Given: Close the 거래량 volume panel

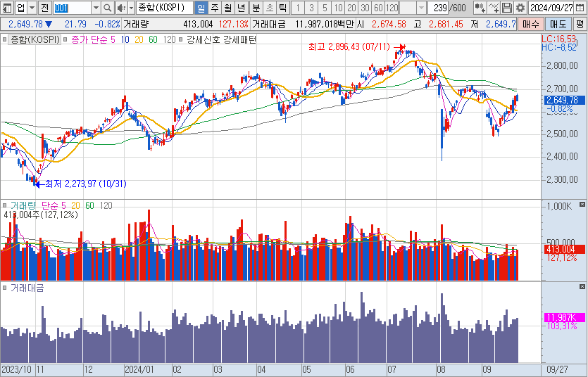Looking at the screenshot, I should coord(582,205).
